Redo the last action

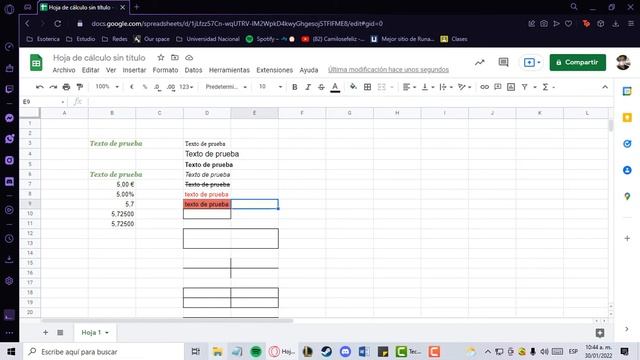53,87
